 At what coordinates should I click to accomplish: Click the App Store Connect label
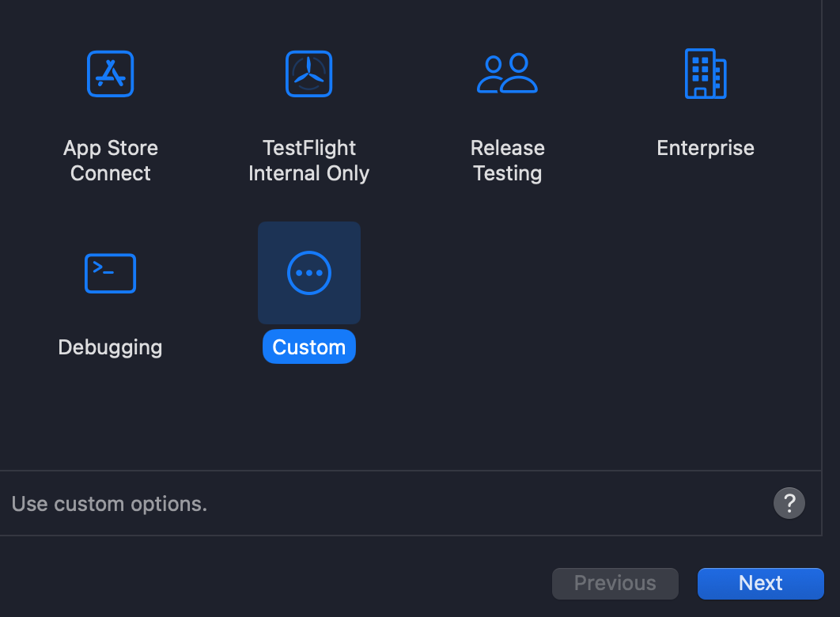pyautogui.click(x=111, y=161)
